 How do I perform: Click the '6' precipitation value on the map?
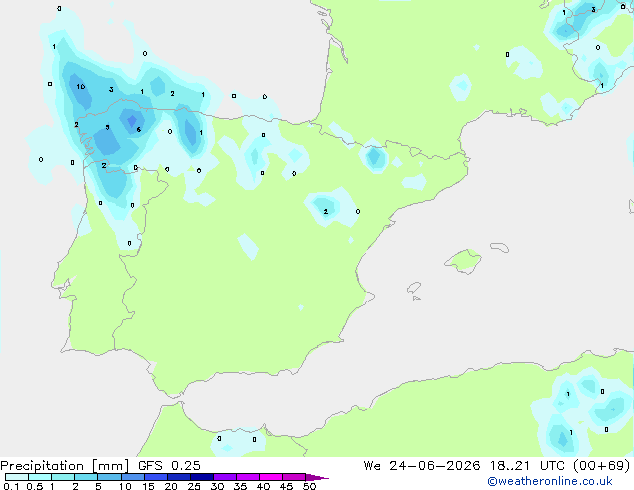click(x=139, y=129)
